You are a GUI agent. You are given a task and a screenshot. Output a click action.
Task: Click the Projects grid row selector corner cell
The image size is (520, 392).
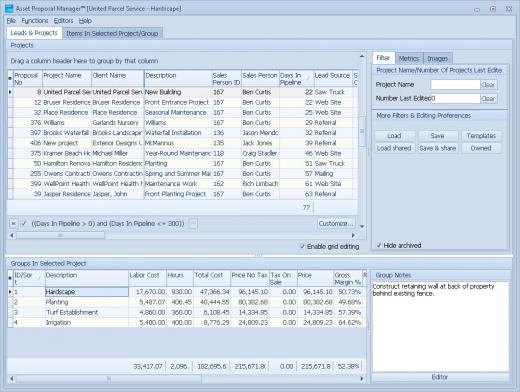pyautogui.click(x=10, y=79)
